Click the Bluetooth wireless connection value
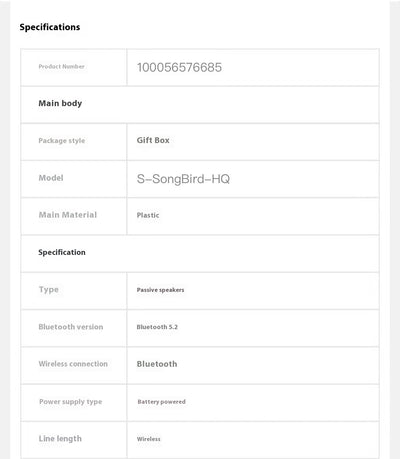The height and width of the screenshot is (459, 400). (x=157, y=364)
